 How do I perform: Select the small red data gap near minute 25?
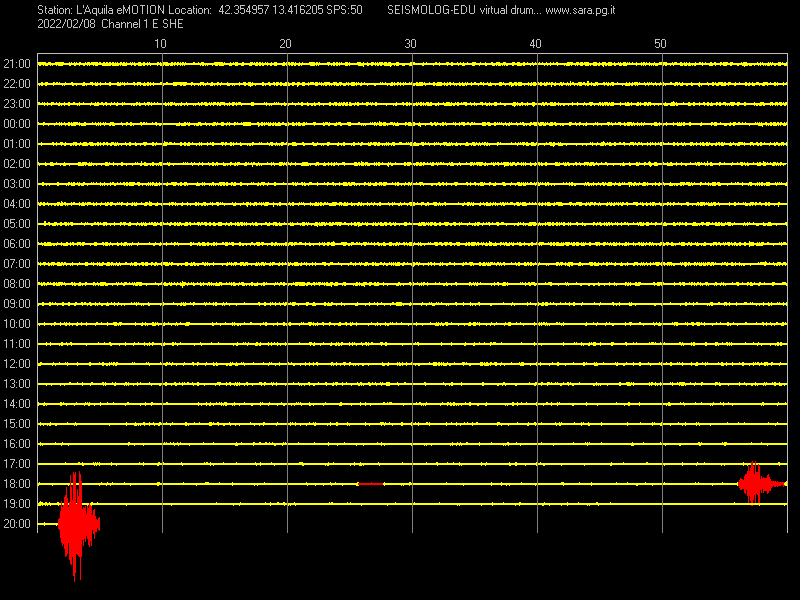[x=370, y=483]
